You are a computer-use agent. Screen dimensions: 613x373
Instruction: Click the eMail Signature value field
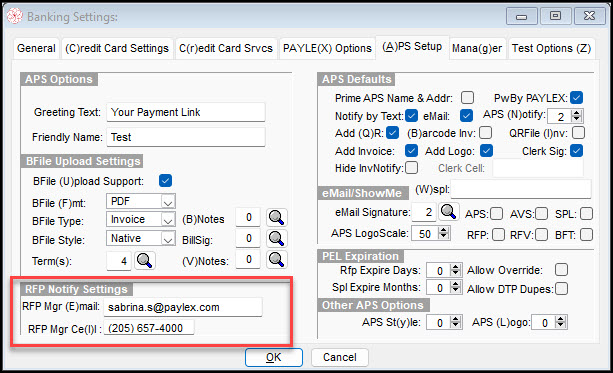click(x=424, y=212)
